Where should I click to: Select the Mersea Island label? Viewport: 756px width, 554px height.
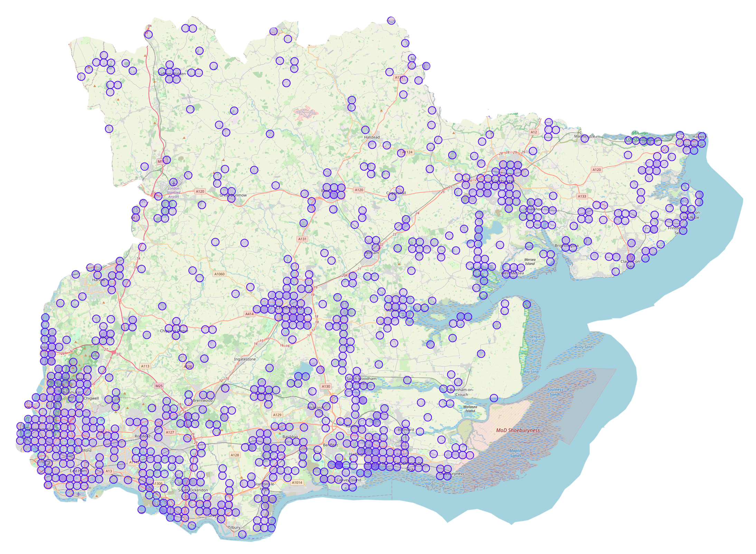pyautogui.click(x=530, y=261)
